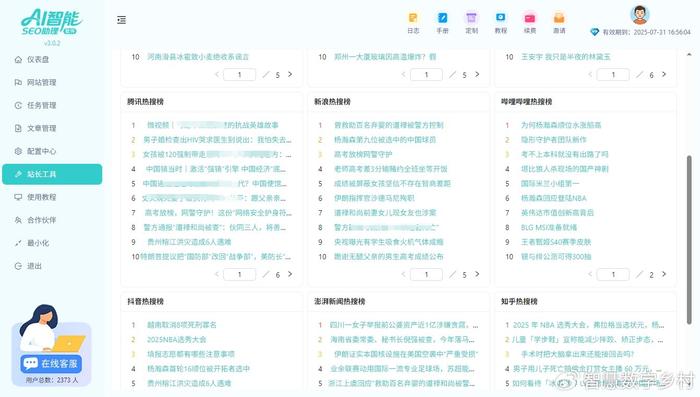
Task: Open 使用教程 in the sidebar
Action: tap(42, 197)
